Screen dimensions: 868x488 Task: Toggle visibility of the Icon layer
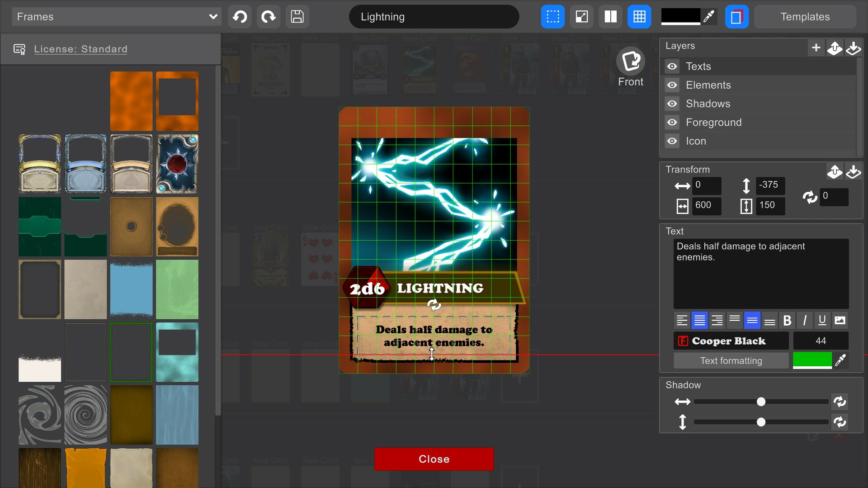pyautogui.click(x=672, y=141)
